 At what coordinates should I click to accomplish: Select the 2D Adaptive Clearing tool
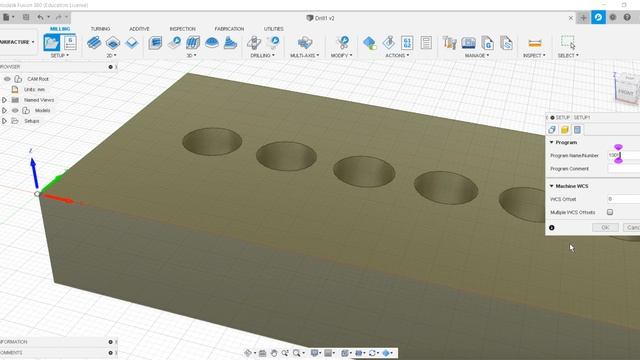pos(94,42)
